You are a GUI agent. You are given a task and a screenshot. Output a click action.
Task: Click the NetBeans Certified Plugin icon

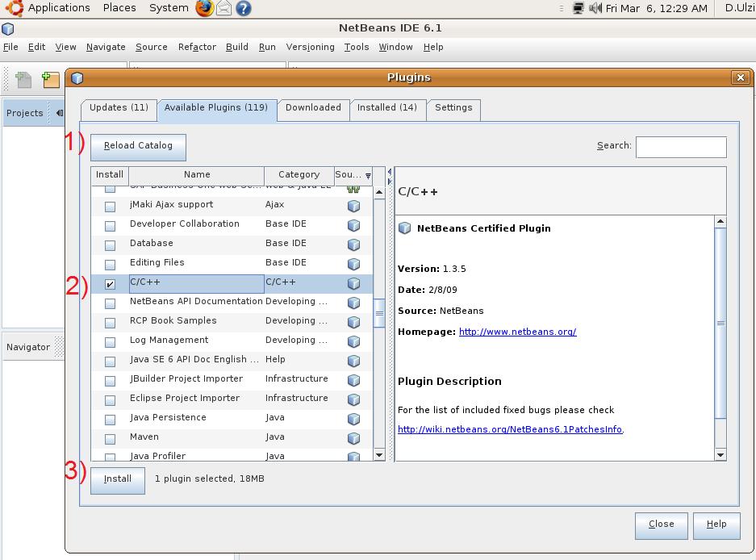tap(403, 228)
